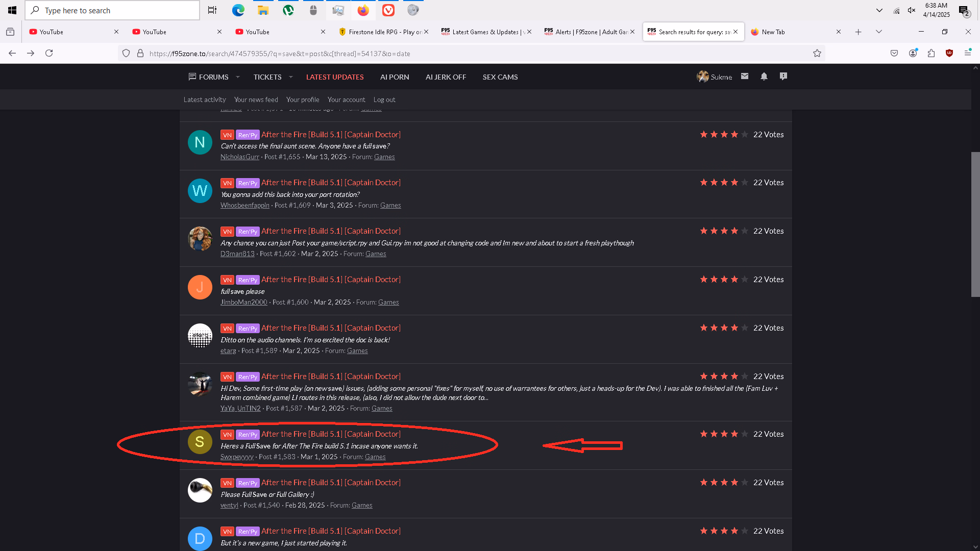Open the list all tabs chevron
980x551 pixels.
[x=878, y=32]
